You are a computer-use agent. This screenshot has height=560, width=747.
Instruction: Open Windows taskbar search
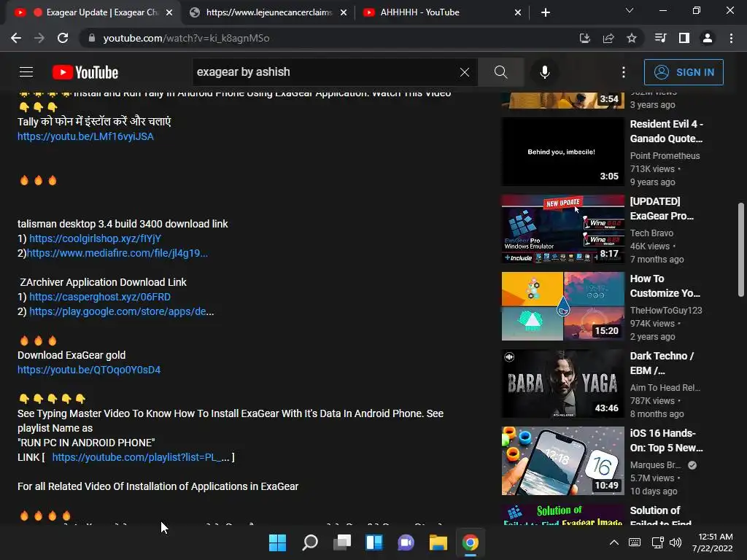pos(309,542)
